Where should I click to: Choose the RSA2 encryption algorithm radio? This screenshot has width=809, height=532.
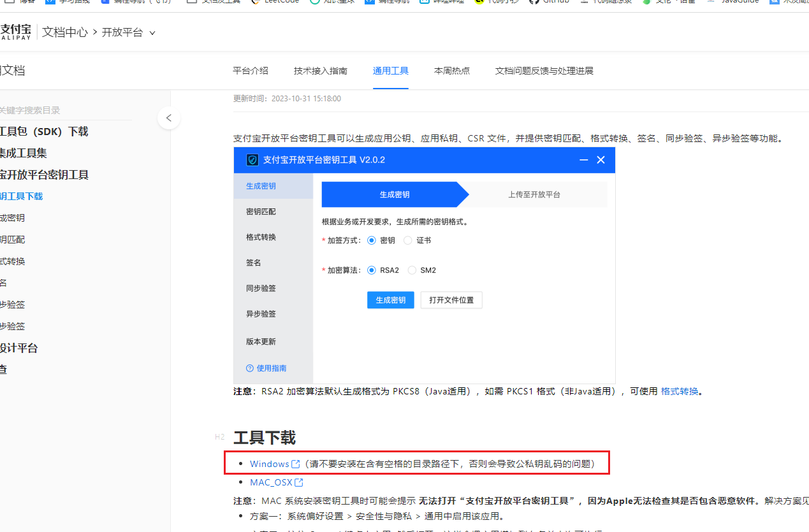pyautogui.click(x=372, y=270)
